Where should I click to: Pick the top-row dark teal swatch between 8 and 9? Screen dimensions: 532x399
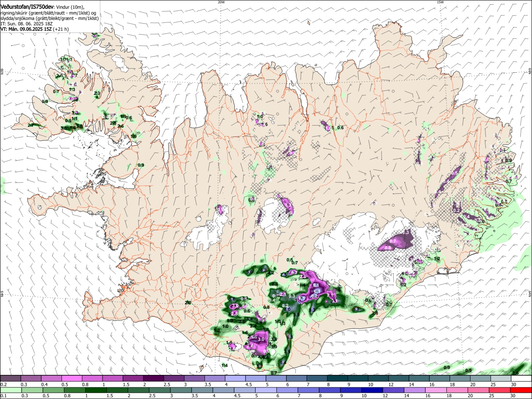(337, 379)
